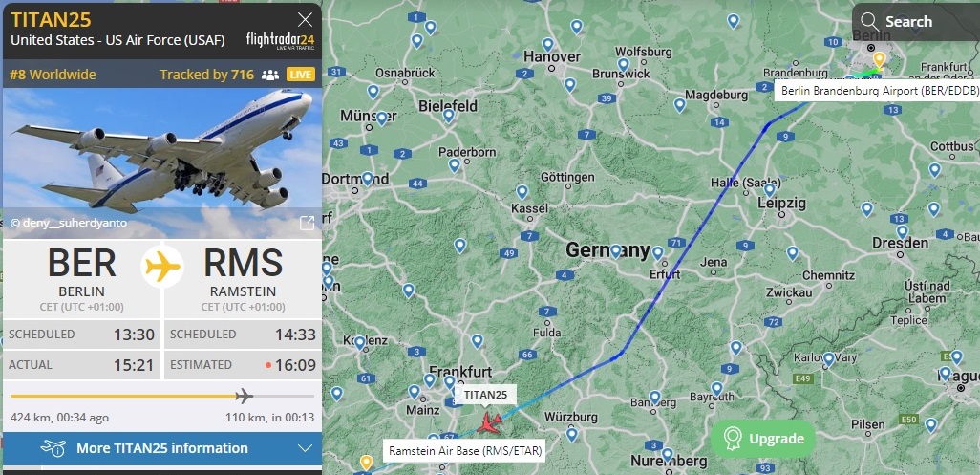Open the More TITAN25 information bar
The width and height of the screenshot is (980, 475).
click(161, 448)
